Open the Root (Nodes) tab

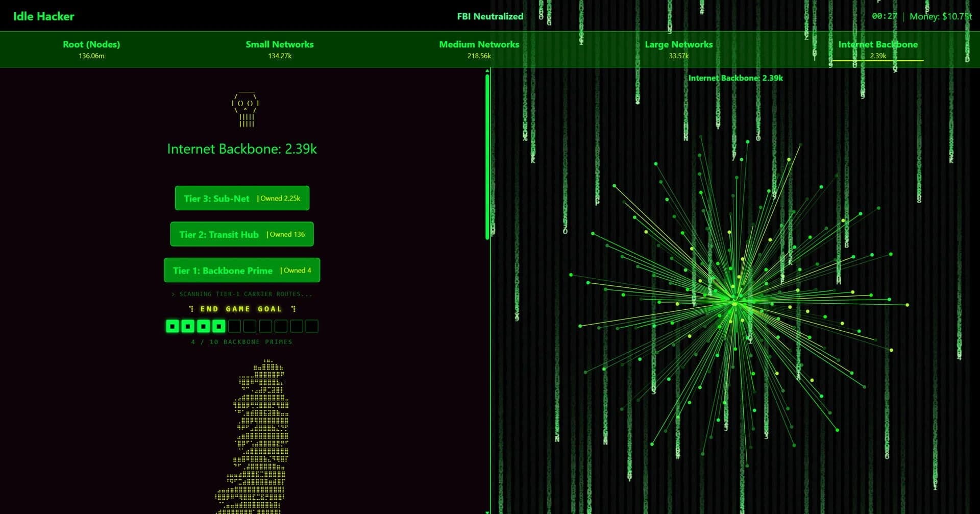pos(91,49)
